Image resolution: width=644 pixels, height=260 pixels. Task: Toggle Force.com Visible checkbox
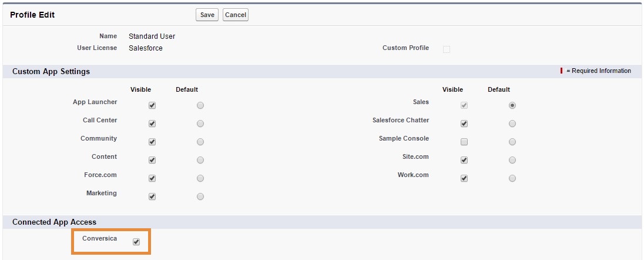pos(152,178)
